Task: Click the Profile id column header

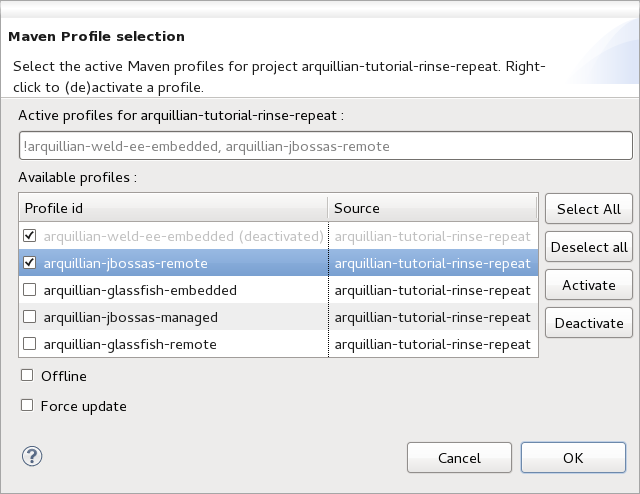Action: click(x=172, y=208)
